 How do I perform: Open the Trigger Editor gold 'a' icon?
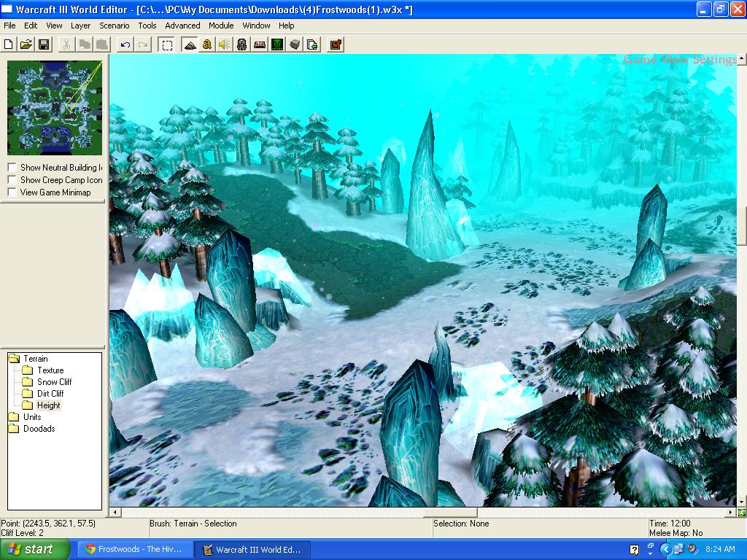point(206,44)
